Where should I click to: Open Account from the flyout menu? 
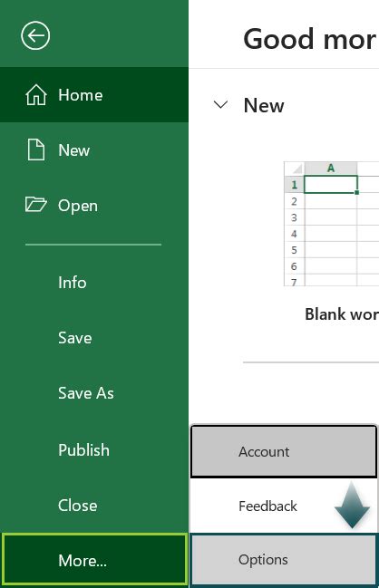click(284, 451)
